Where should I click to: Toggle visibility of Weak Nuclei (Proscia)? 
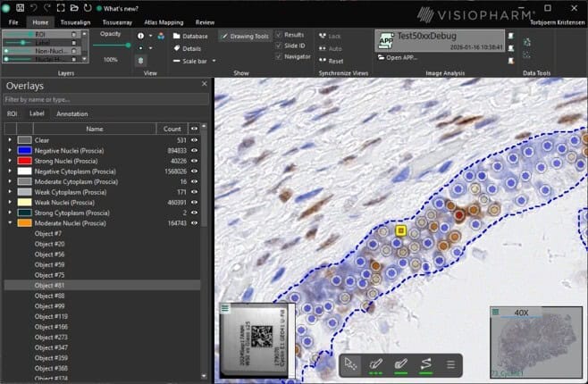pyautogui.click(x=194, y=203)
